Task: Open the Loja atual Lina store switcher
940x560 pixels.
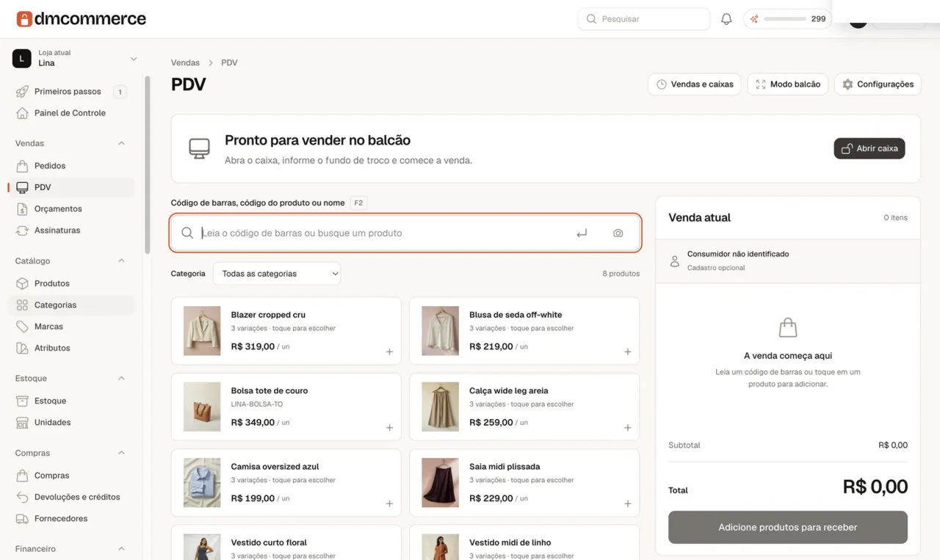Action: click(x=75, y=58)
